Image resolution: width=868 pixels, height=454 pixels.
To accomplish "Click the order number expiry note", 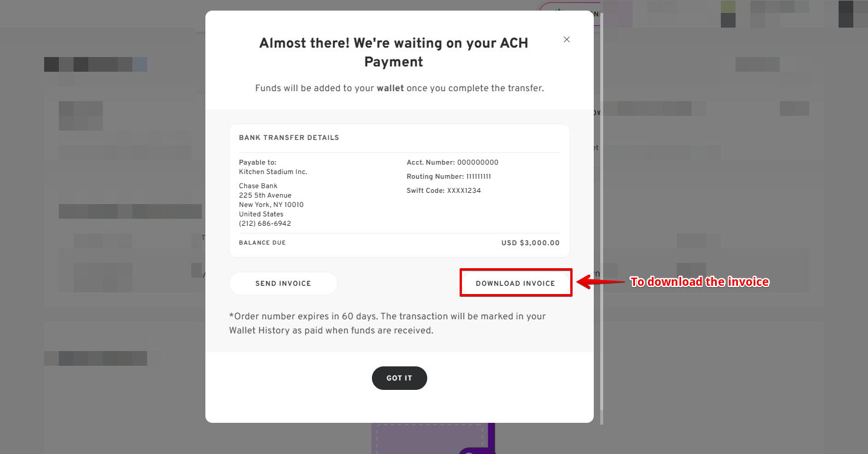I will 387,323.
